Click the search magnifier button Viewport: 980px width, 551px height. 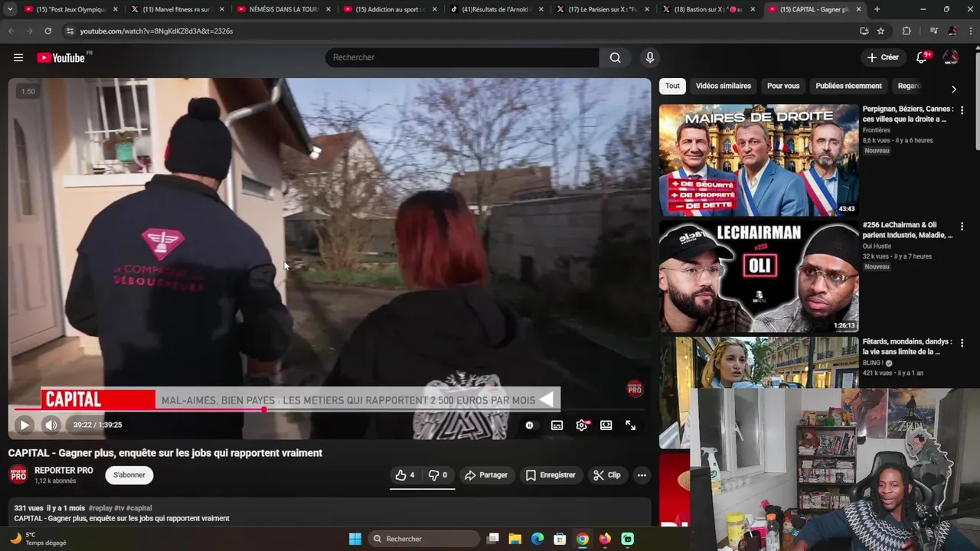[615, 57]
